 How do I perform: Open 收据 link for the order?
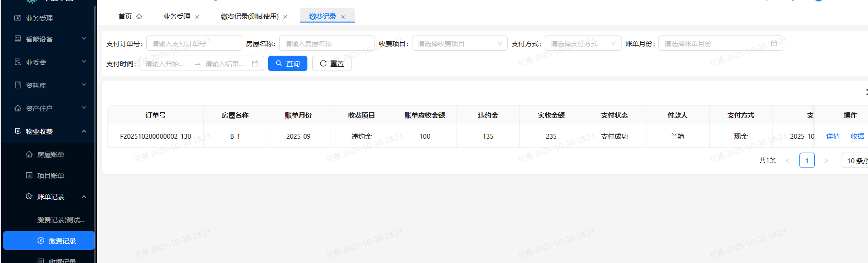[x=857, y=136]
